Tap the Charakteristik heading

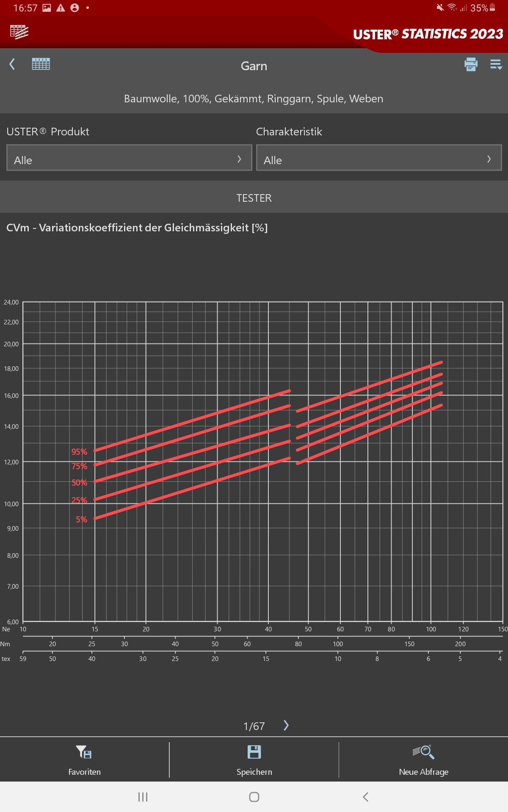(x=289, y=132)
